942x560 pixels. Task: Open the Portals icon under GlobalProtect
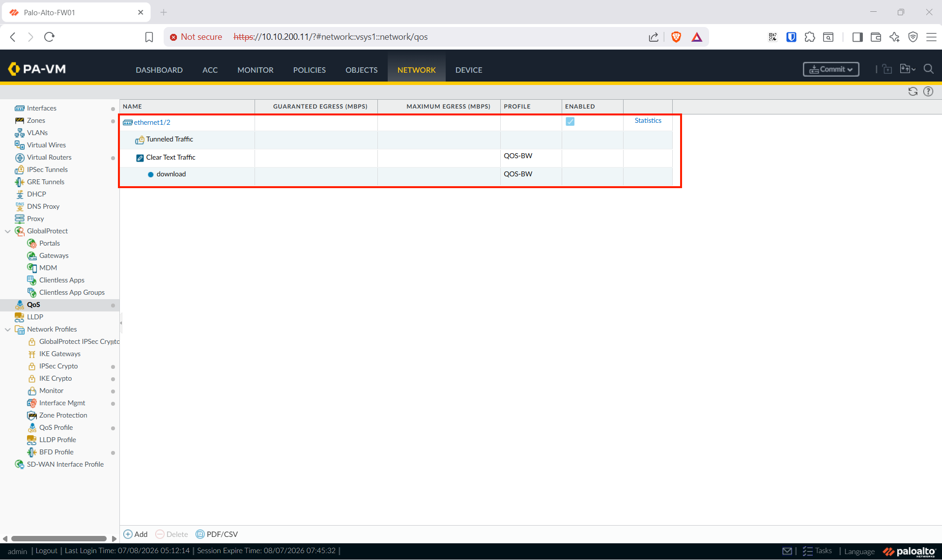32,243
